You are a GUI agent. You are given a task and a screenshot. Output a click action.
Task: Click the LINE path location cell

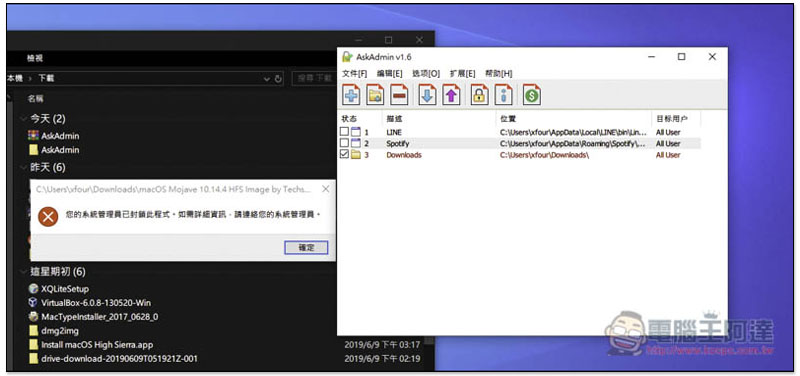coord(572,133)
